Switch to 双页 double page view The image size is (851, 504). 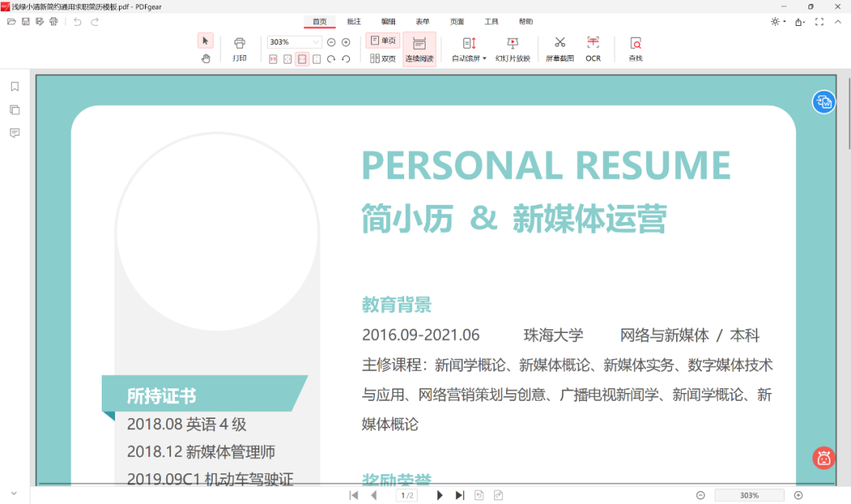(x=383, y=58)
